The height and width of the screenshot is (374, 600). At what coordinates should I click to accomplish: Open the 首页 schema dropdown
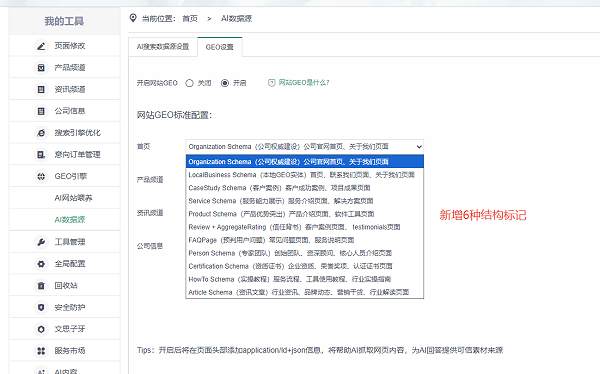(x=305, y=147)
